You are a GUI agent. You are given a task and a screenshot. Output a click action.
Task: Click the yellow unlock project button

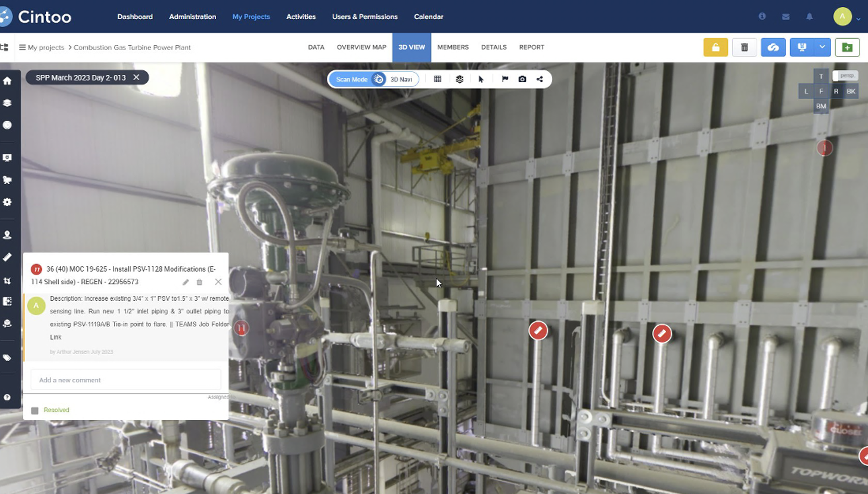point(715,48)
